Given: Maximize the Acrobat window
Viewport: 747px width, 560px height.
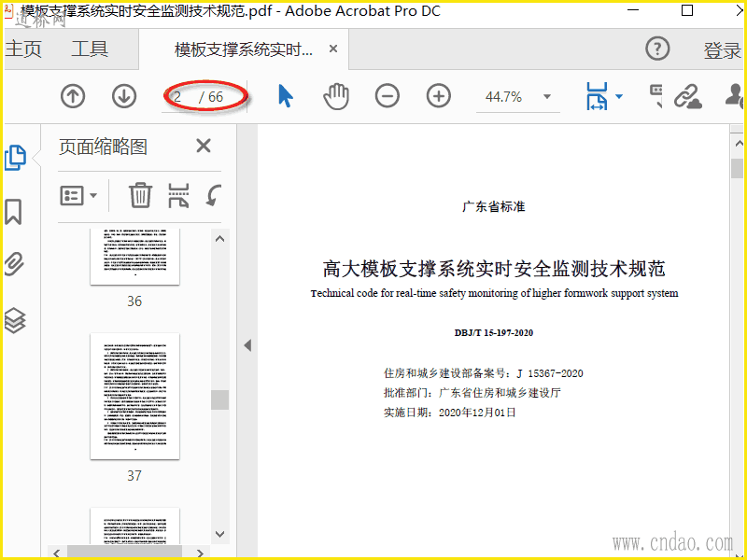Looking at the screenshot, I should click(687, 10).
